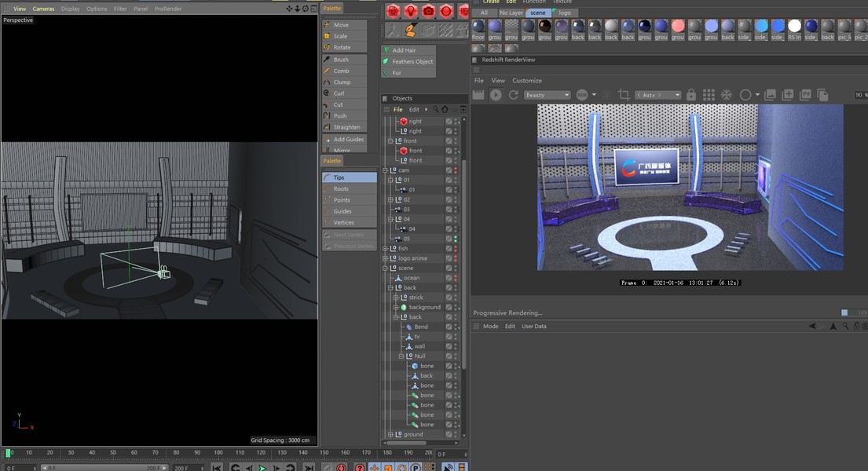This screenshot has width=868, height=471.
Task: Select the Clump hair tool
Action: pos(344,82)
